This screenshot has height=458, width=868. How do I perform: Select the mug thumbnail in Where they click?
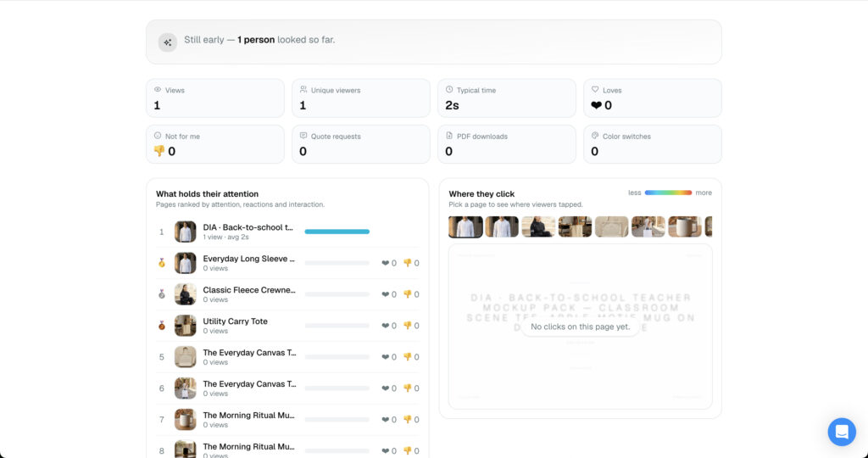pos(685,226)
